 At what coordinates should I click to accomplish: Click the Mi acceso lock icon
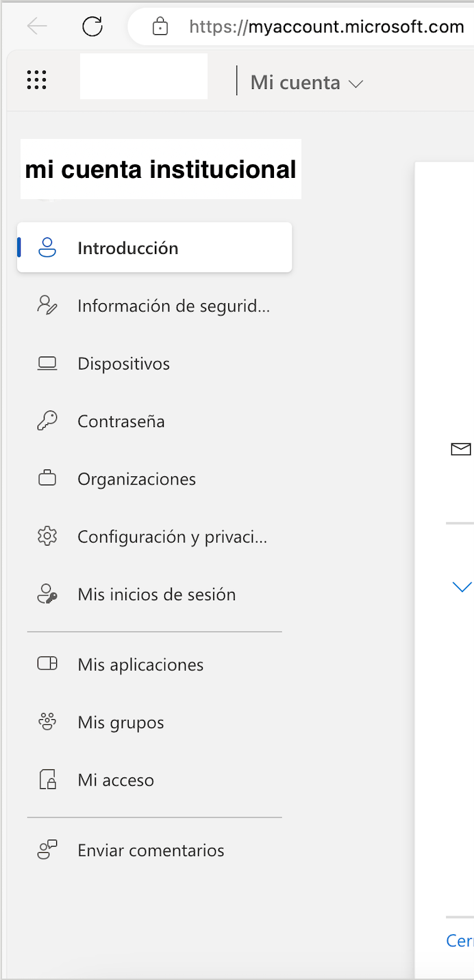click(x=47, y=779)
